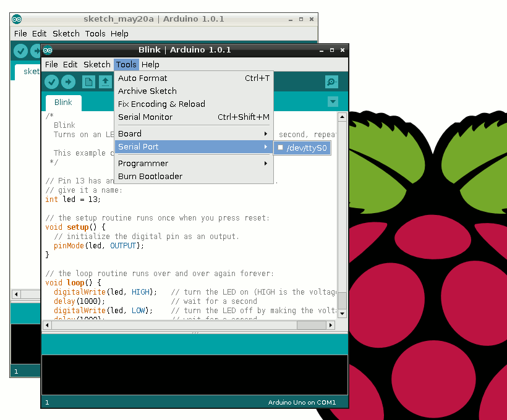
Task: Click 'void loop() {' code line
Action: (73, 283)
